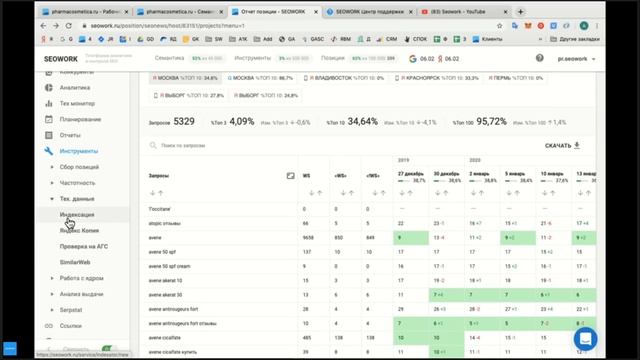
Task: Sort WS column ascending
Action: tap(319, 193)
